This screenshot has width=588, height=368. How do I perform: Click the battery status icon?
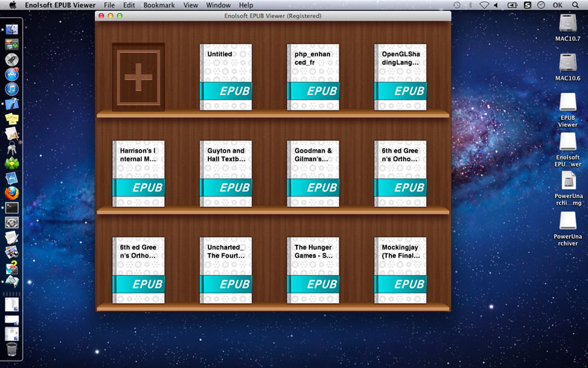512,5
